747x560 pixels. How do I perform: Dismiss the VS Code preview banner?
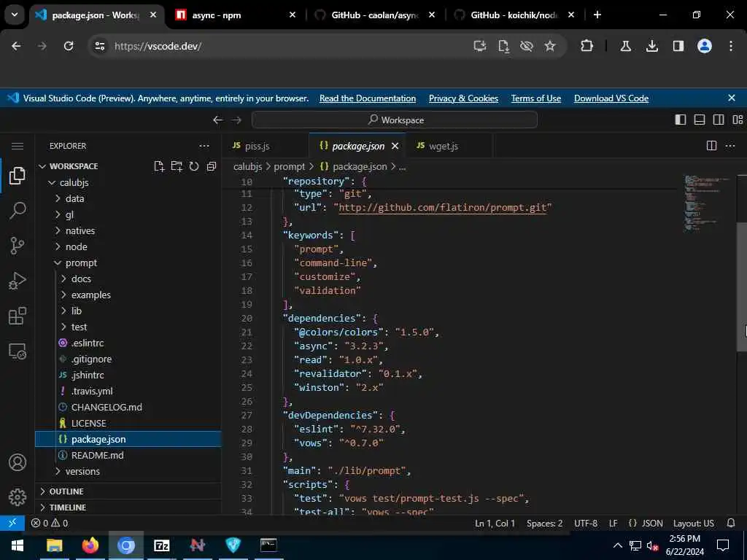732,98
